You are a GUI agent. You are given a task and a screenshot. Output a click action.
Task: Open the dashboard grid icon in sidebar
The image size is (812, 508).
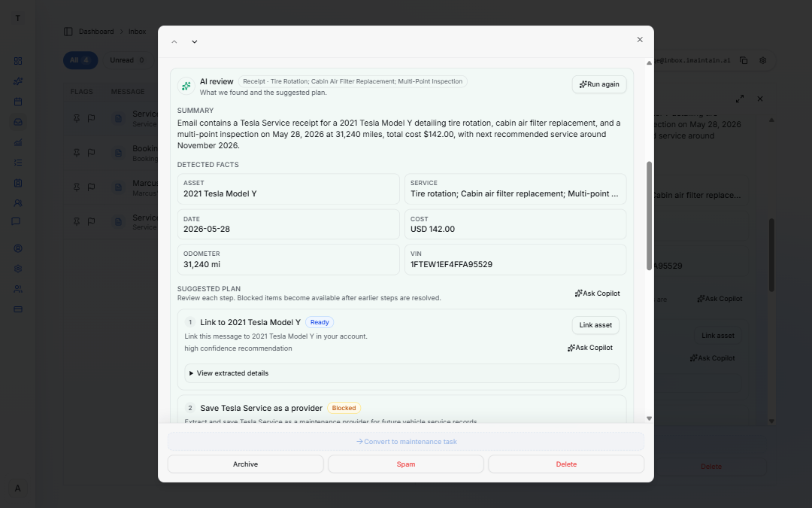coord(18,61)
